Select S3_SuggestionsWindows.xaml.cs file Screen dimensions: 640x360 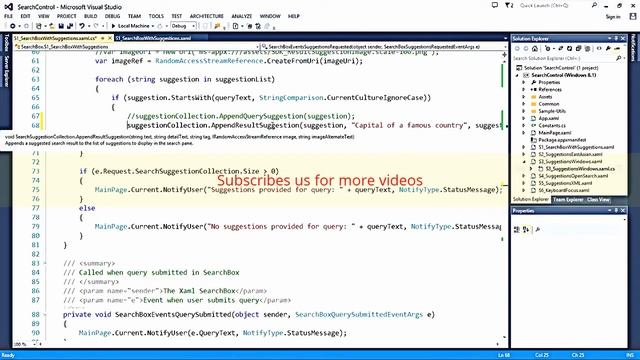[x=580, y=169]
